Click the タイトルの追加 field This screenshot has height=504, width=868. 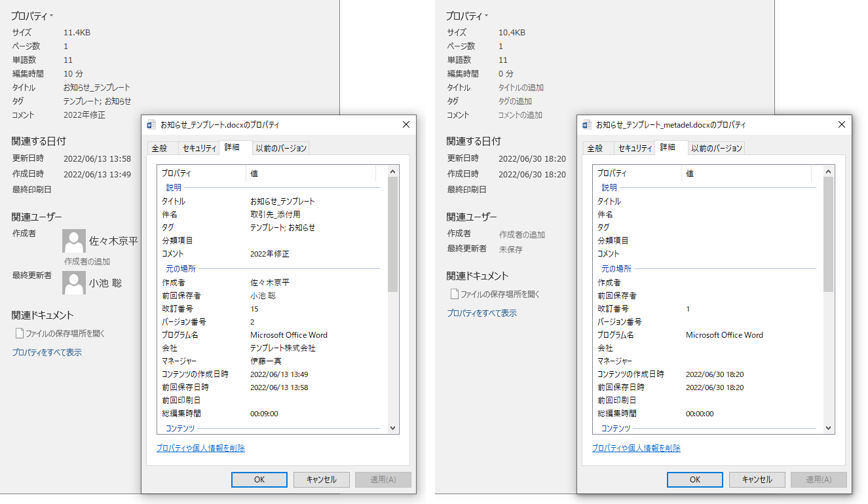click(521, 87)
